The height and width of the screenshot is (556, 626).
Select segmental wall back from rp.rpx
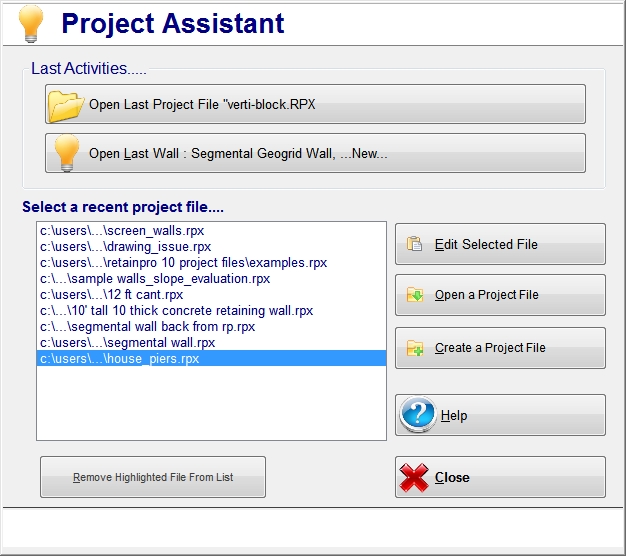point(147,327)
